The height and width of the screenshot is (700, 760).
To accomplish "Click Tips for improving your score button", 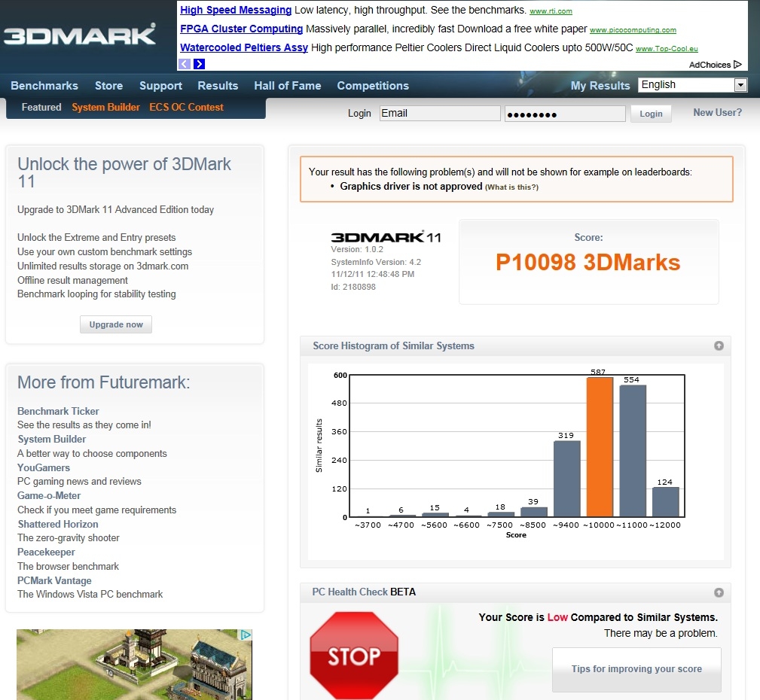I will (636, 669).
